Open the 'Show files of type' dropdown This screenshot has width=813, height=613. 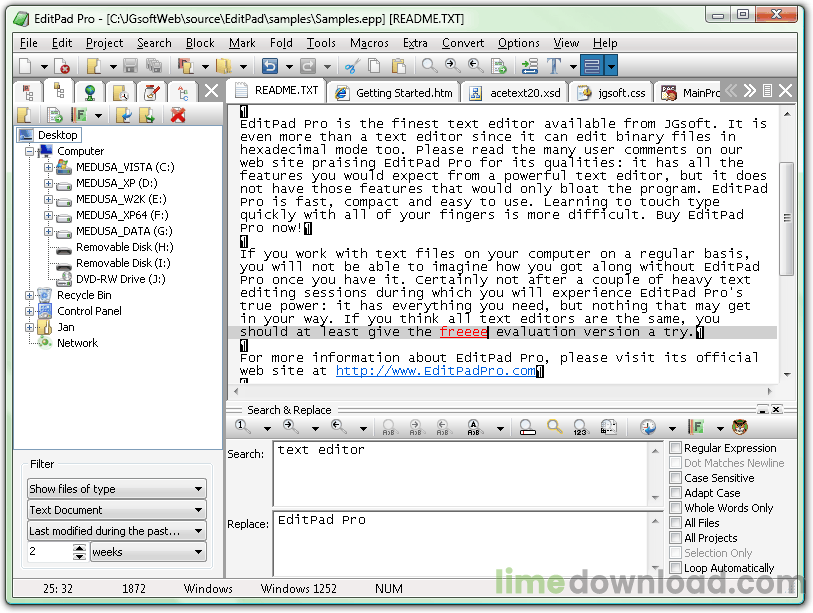pyautogui.click(x=116, y=489)
